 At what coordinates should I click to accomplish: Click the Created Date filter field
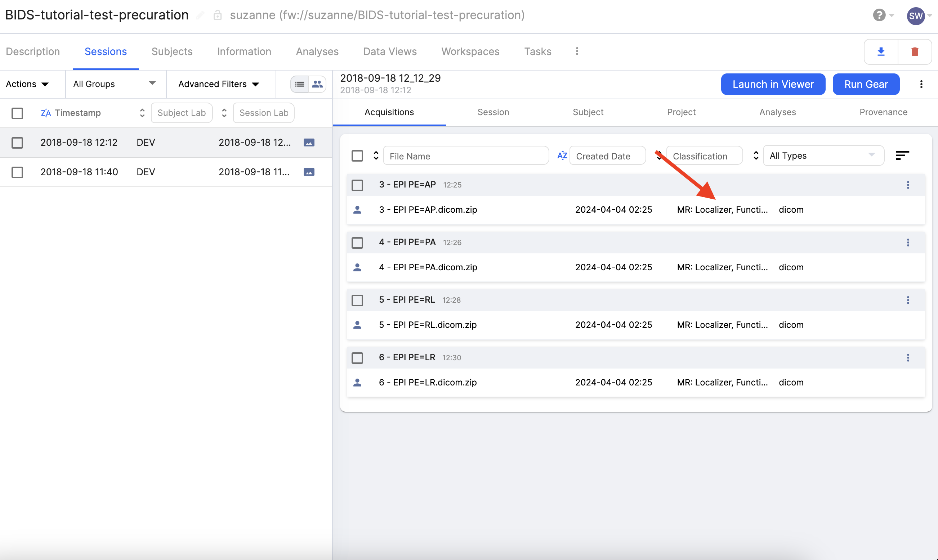(607, 156)
